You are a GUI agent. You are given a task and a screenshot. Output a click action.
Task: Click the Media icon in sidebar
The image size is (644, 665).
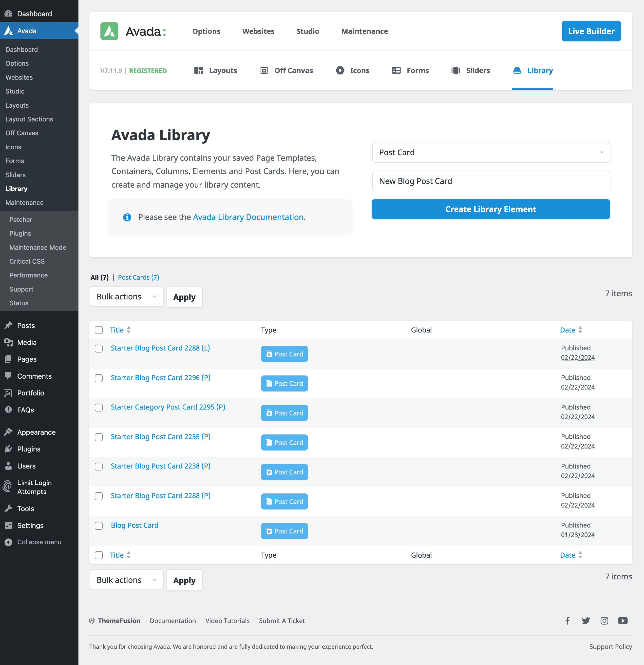(x=8, y=342)
